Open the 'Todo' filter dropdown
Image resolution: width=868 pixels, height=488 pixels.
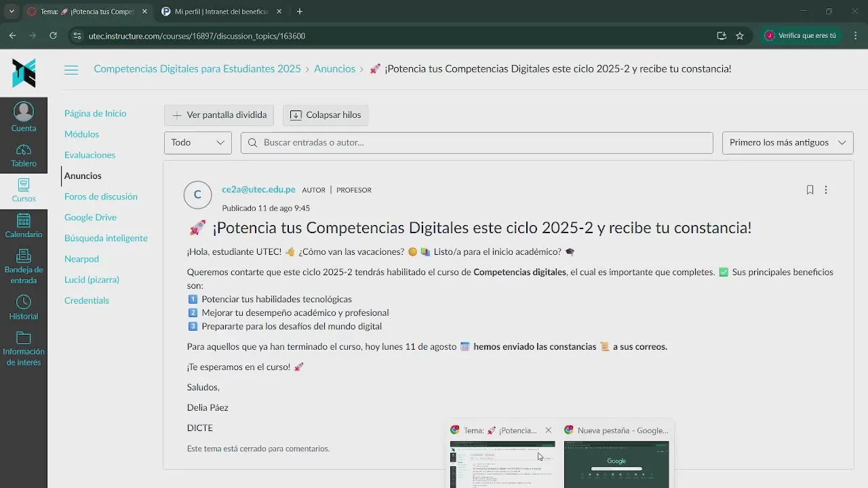[x=198, y=142]
